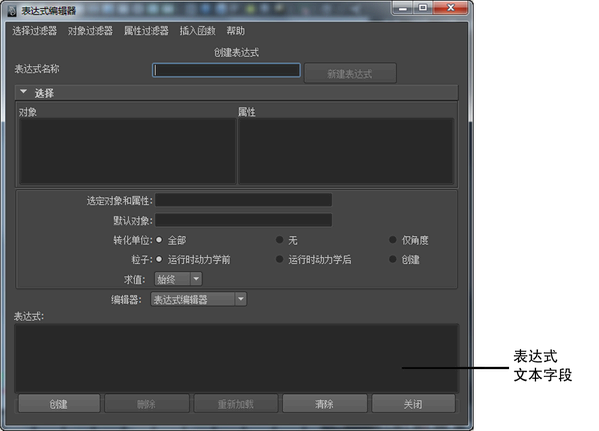599x431 pixels.
Task: Click the 创建 button at bottom
Action: [59, 404]
